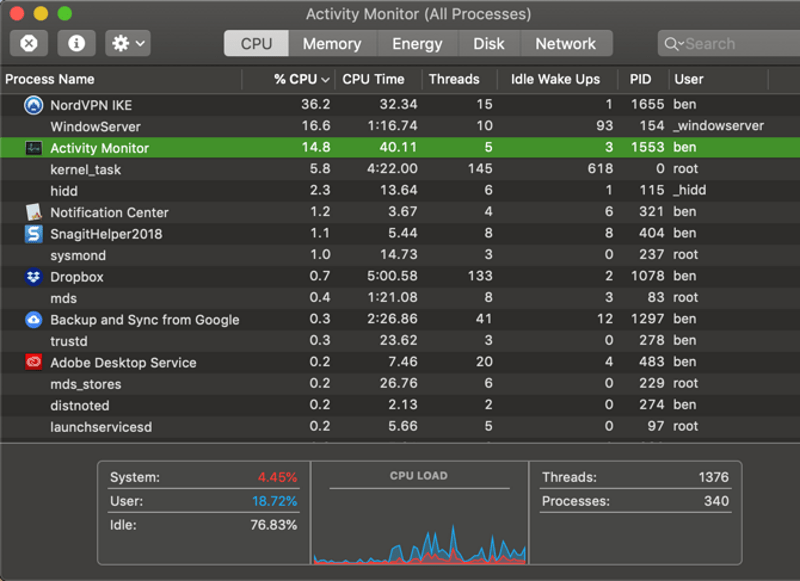Click the Activity Monitor process icon
The height and width of the screenshot is (581, 800).
pyautogui.click(x=34, y=148)
